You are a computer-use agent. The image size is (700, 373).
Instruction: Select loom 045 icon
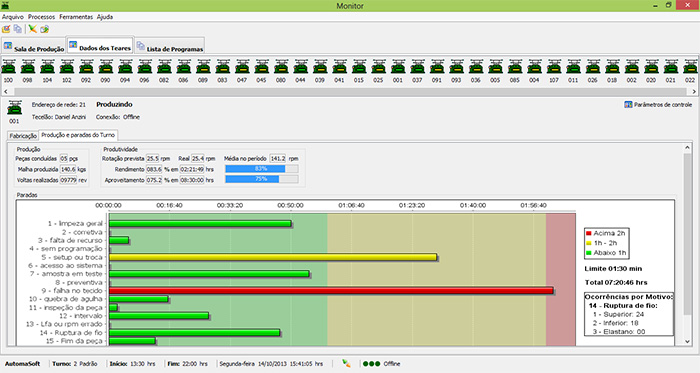click(262, 67)
